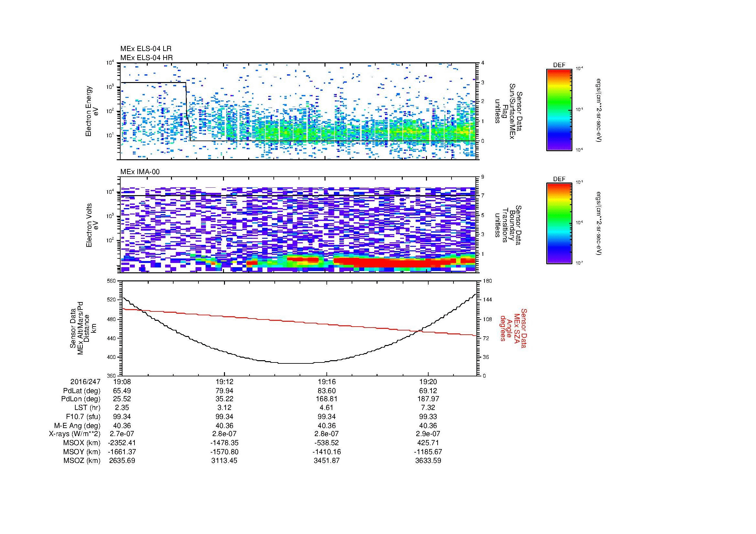Click the PdLat (deg) row label
The width and height of the screenshot is (756, 534).
click(82, 391)
